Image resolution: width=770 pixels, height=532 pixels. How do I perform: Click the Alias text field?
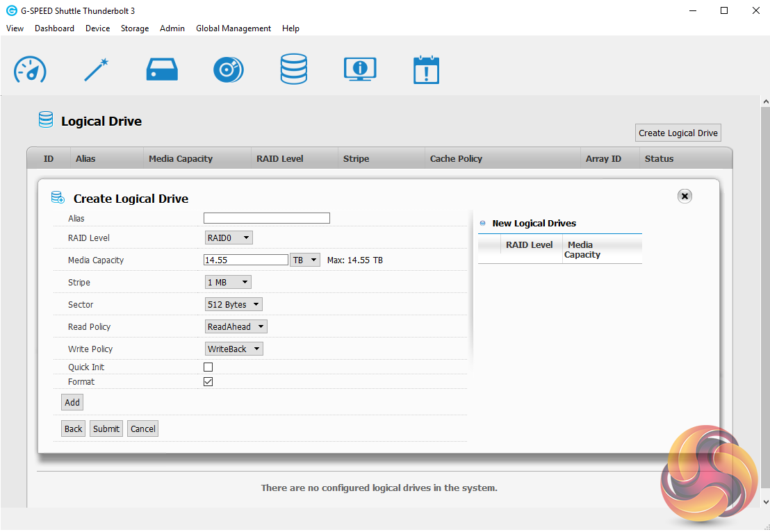266,218
